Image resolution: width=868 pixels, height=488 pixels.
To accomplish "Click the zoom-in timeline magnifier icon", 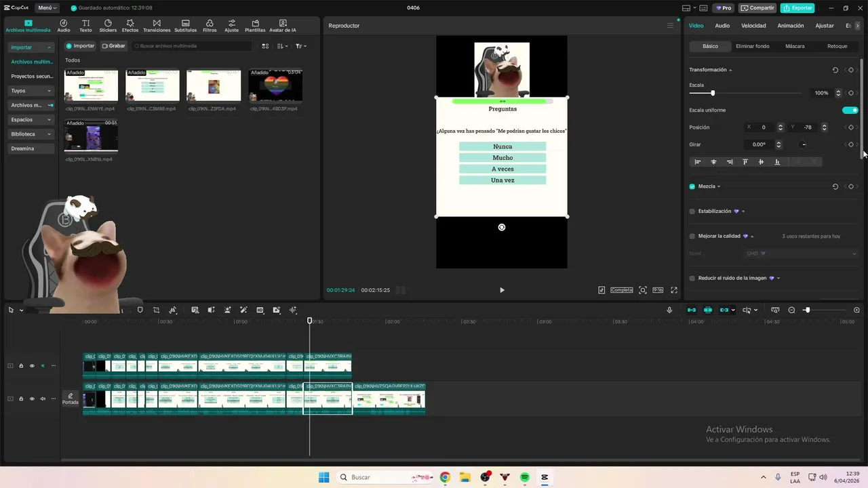I will pos(856,310).
